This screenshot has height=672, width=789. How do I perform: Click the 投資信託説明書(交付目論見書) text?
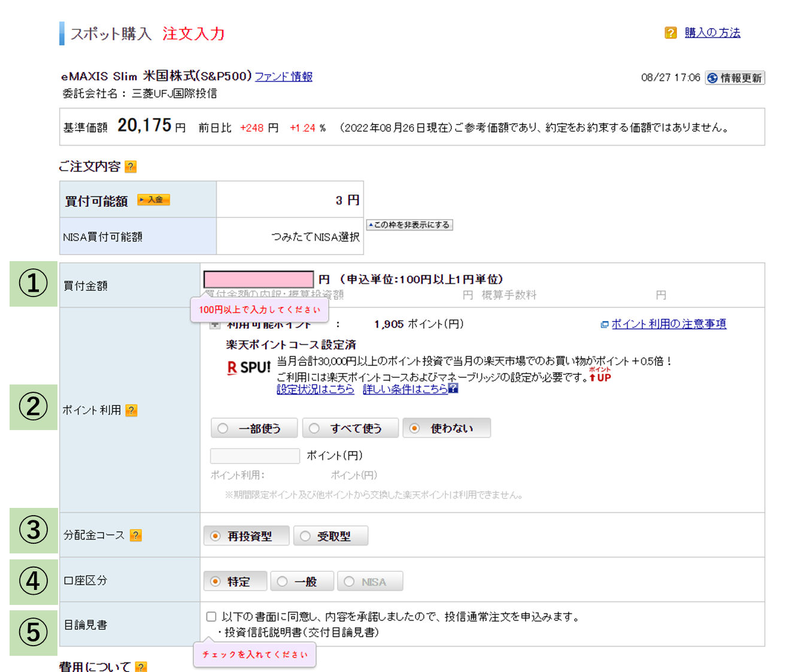click(302, 632)
